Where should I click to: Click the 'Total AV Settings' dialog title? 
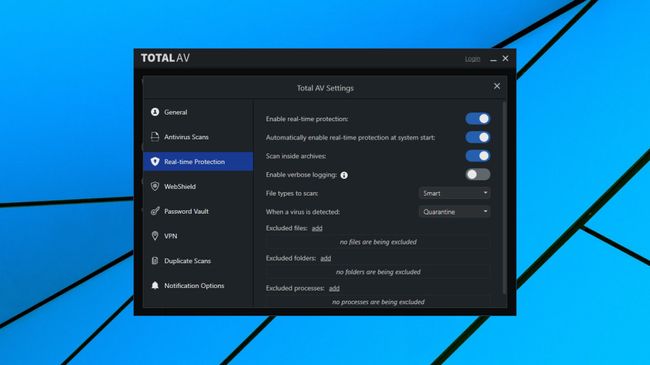coord(325,88)
